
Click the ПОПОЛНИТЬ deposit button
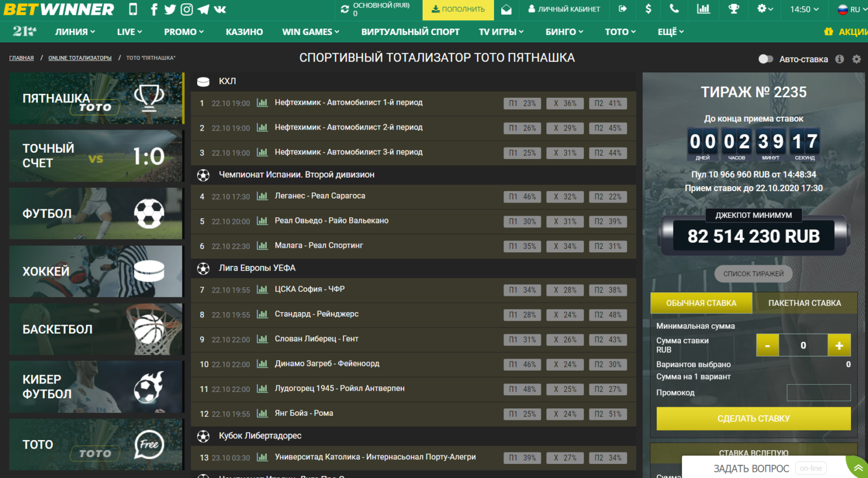click(x=458, y=10)
